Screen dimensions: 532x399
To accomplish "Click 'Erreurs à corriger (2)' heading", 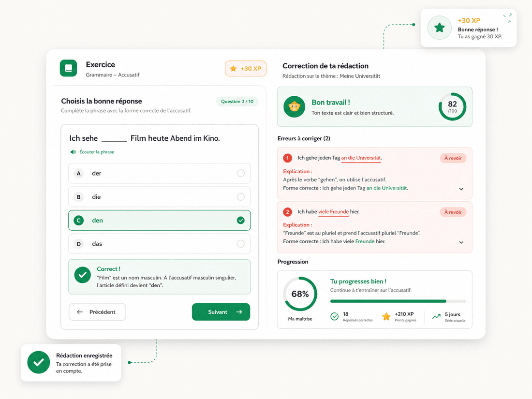I will [x=304, y=138].
